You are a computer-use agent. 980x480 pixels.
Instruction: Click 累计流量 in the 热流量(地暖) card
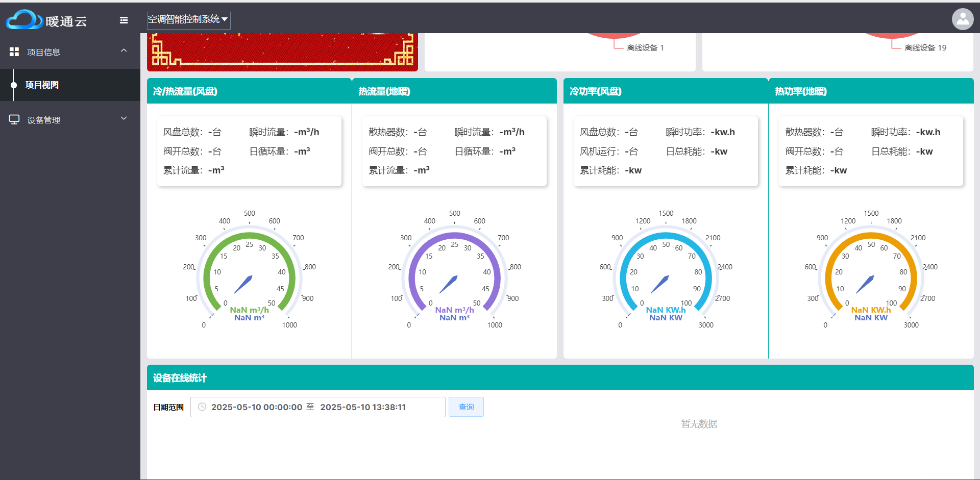388,170
